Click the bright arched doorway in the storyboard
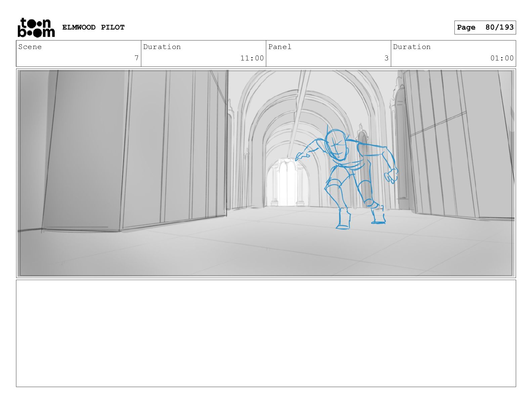This screenshot has width=532, height=411. click(288, 183)
